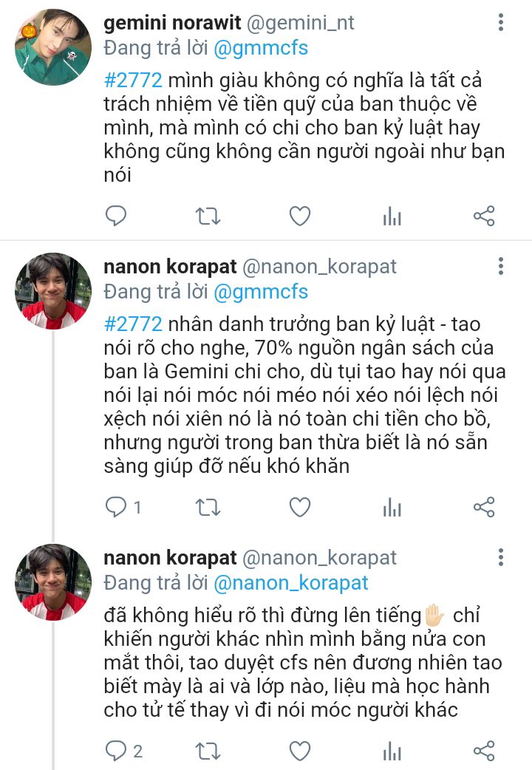Image resolution: width=532 pixels, height=770 pixels.
Task: View analytics for gemini norawit's tweet
Action: click(392, 216)
